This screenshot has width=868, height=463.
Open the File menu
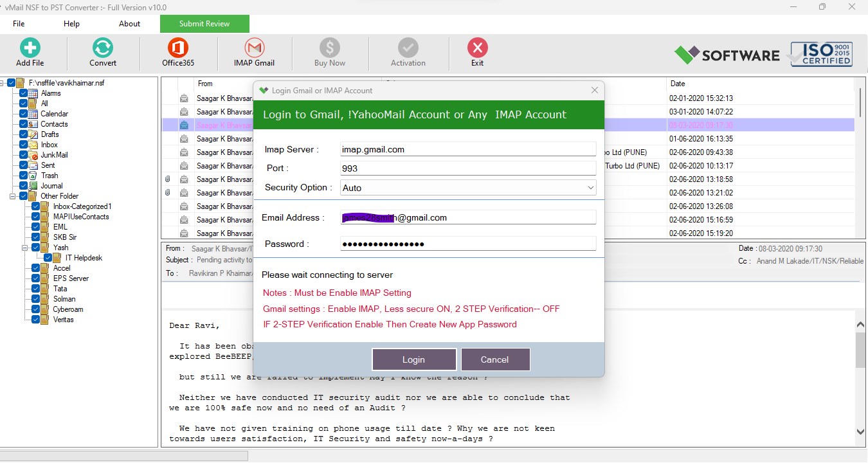tap(19, 24)
